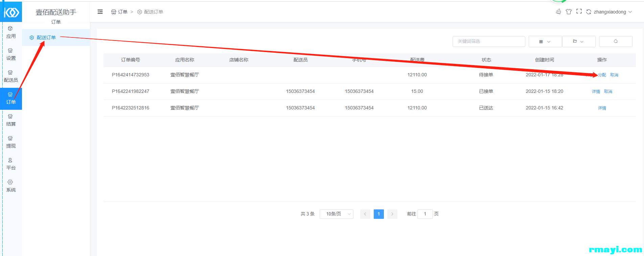
Task: Click the 操作 column header
Action: point(602,60)
